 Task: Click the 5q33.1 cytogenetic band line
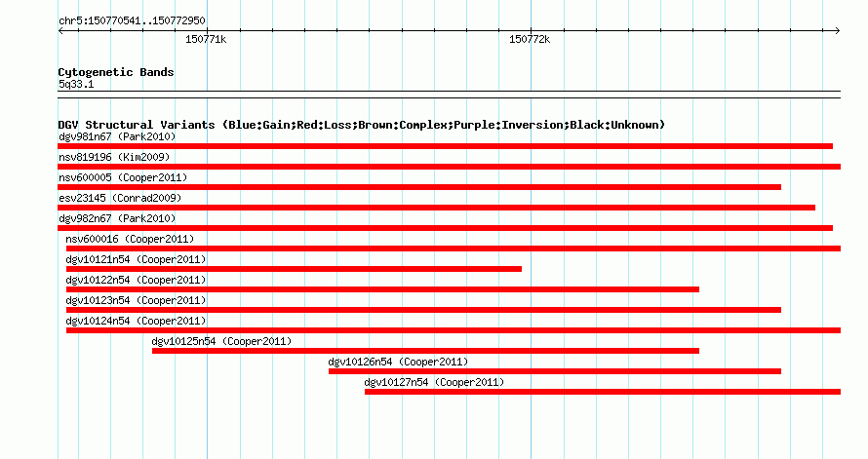click(449, 95)
